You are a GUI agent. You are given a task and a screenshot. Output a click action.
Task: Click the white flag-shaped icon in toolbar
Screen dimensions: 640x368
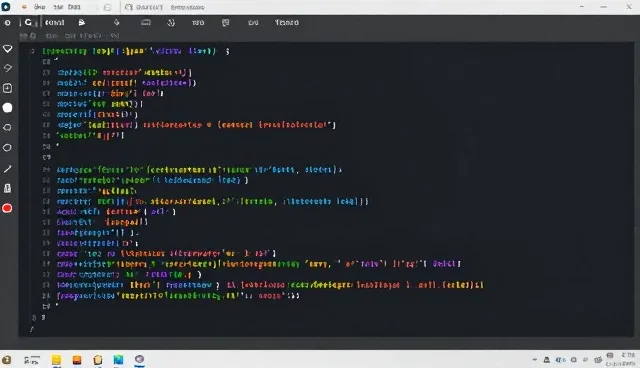click(x=82, y=22)
